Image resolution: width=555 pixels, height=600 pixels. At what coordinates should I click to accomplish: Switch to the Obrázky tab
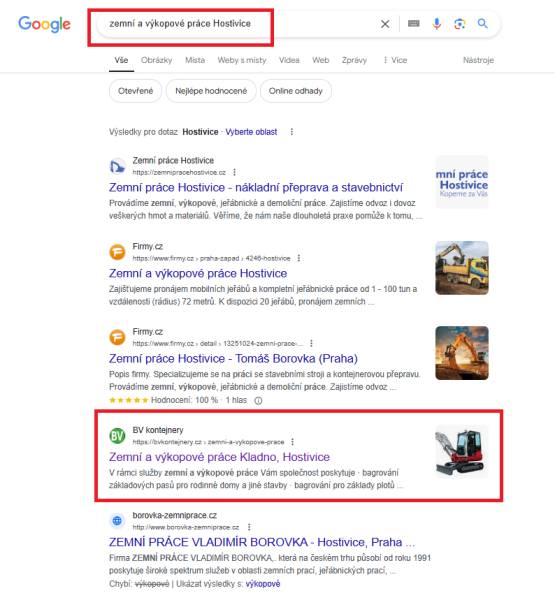(157, 60)
